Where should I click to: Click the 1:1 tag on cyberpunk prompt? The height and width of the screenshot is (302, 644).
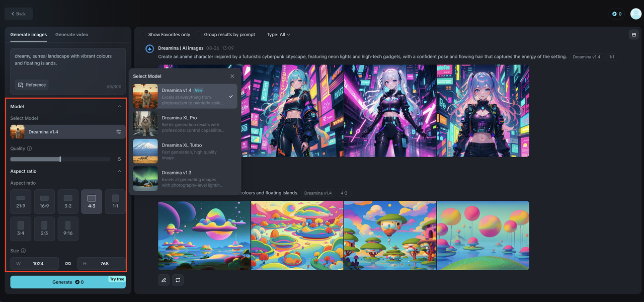(x=611, y=57)
